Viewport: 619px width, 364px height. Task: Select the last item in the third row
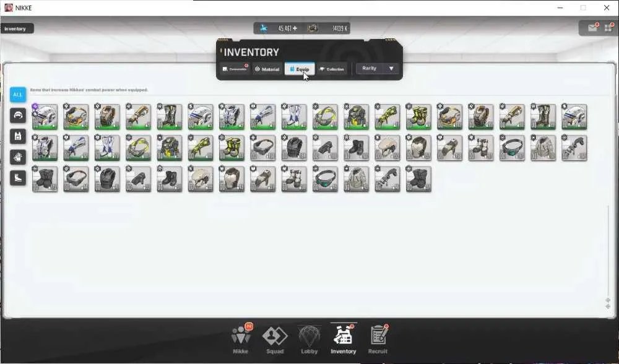click(x=418, y=179)
